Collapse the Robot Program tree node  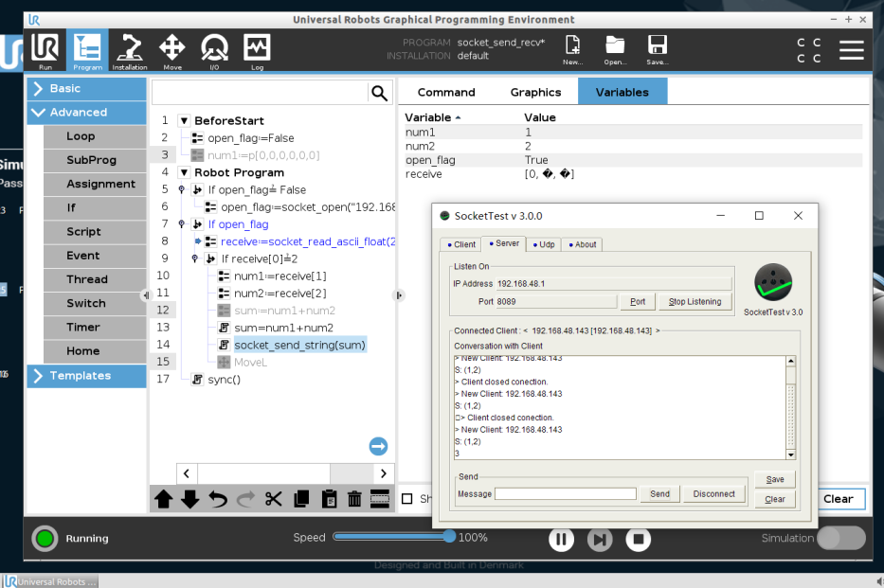click(x=184, y=172)
